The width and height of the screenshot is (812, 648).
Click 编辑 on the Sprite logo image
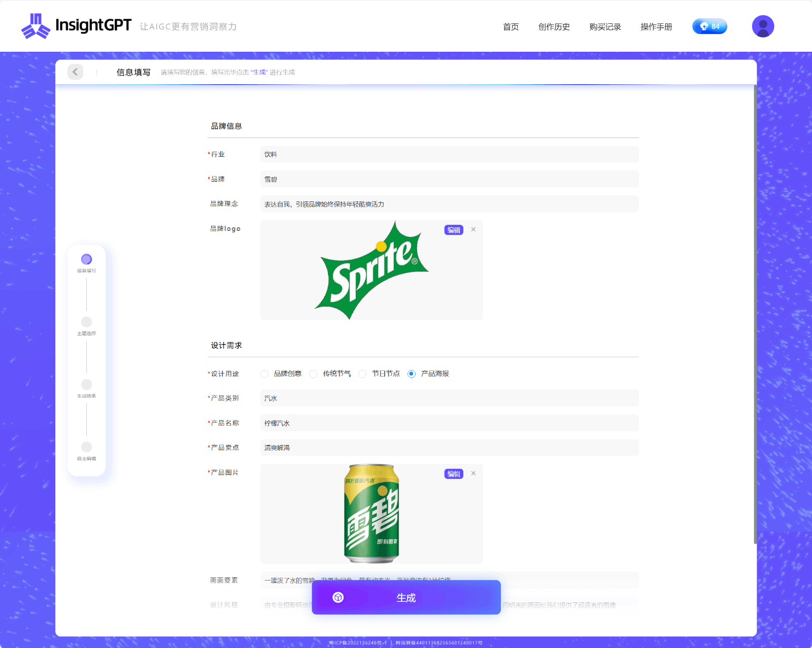454,230
